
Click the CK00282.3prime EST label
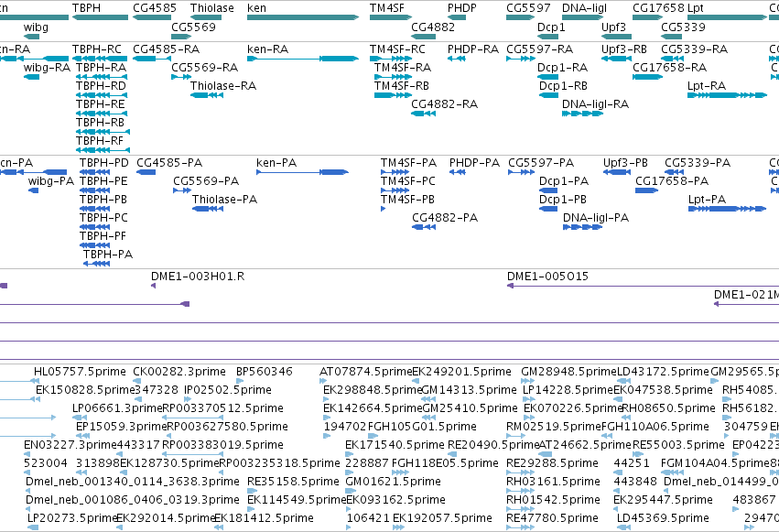point(179,372)
